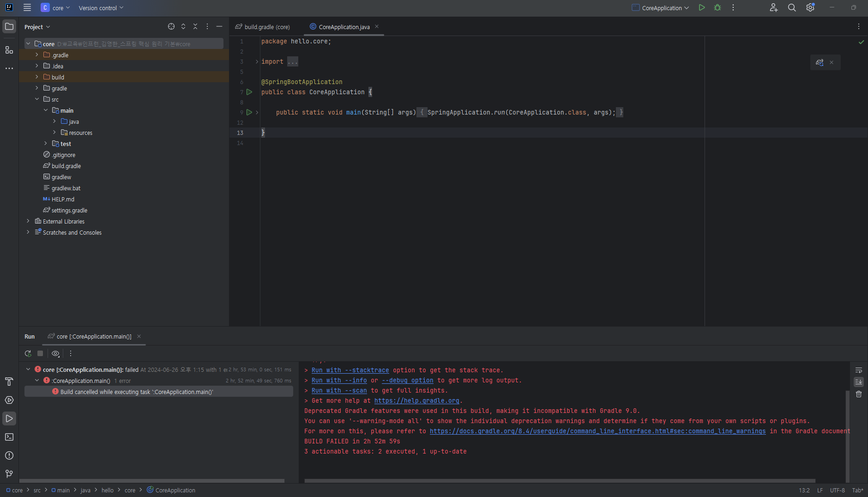
Task: Open Build hammer tool window
Action: (9, 382)
